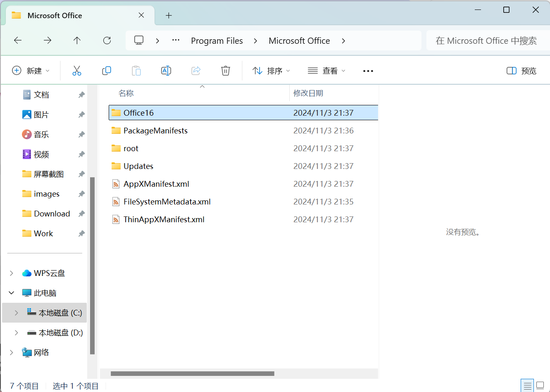
Task: Toggle the Preview pane button
Action: click(x=521, y=71)
